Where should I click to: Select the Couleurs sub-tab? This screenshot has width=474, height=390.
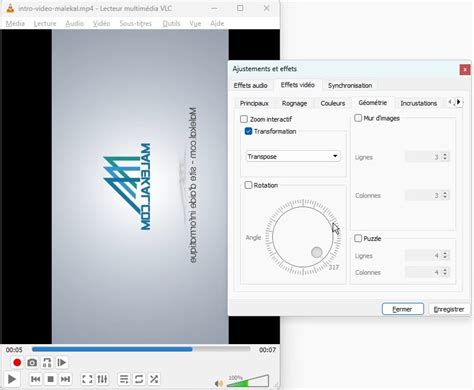click(x=333, y=103)
